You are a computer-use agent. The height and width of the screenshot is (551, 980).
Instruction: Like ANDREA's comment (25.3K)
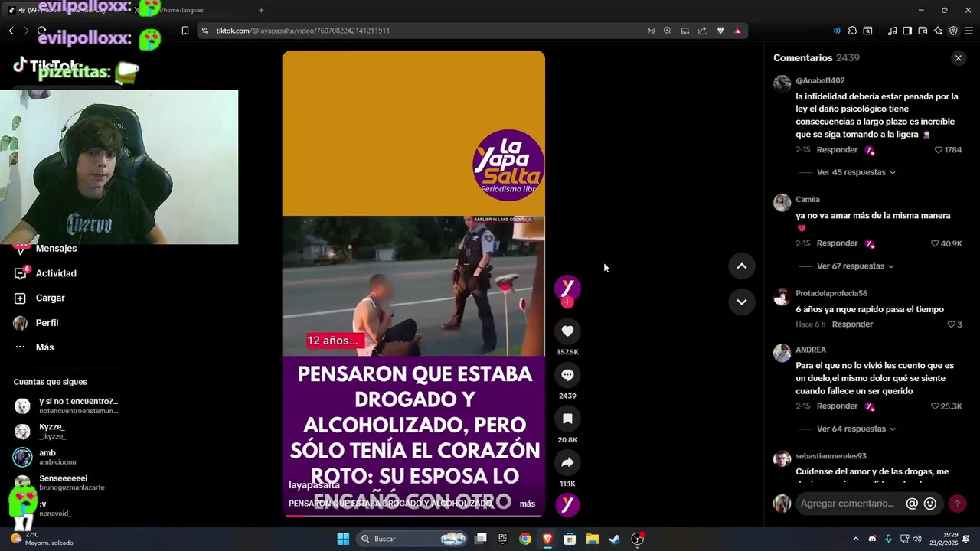(x=935, y=406)
